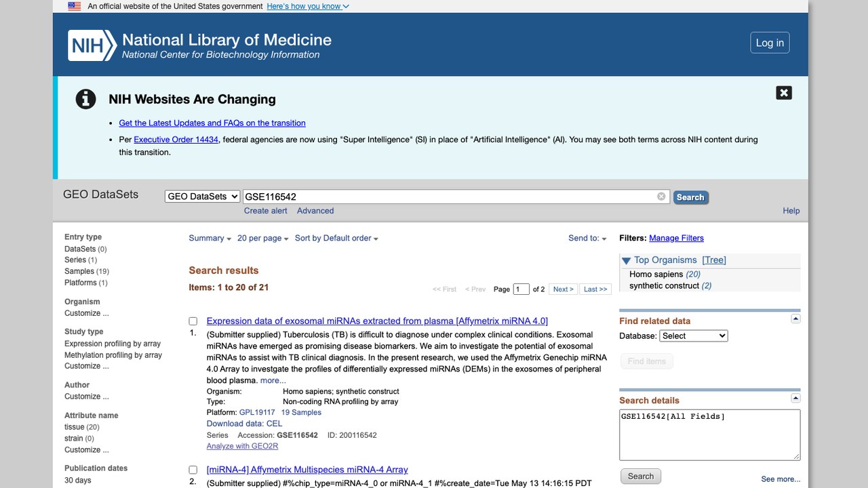Click Search button under Search details

[641, 476]
